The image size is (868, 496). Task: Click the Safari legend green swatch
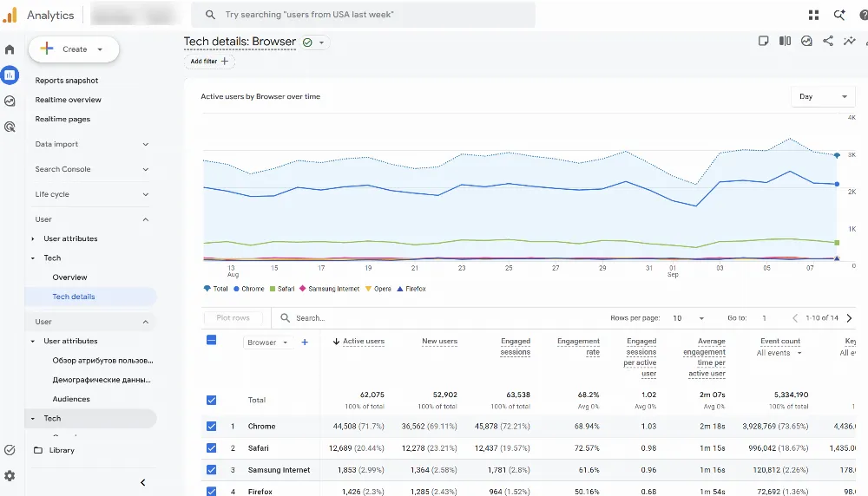pyautogui.click(x=273, y=289)
